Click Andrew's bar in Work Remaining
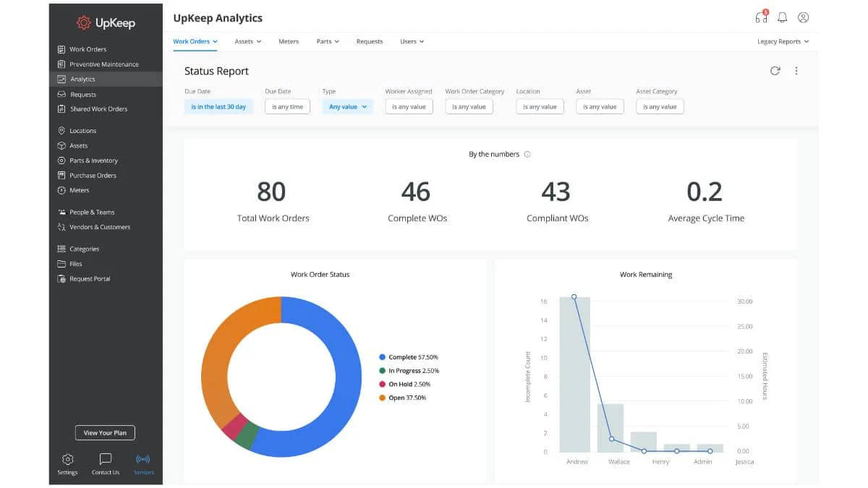Viewport: 868px width, 488px height. (575, 374)
